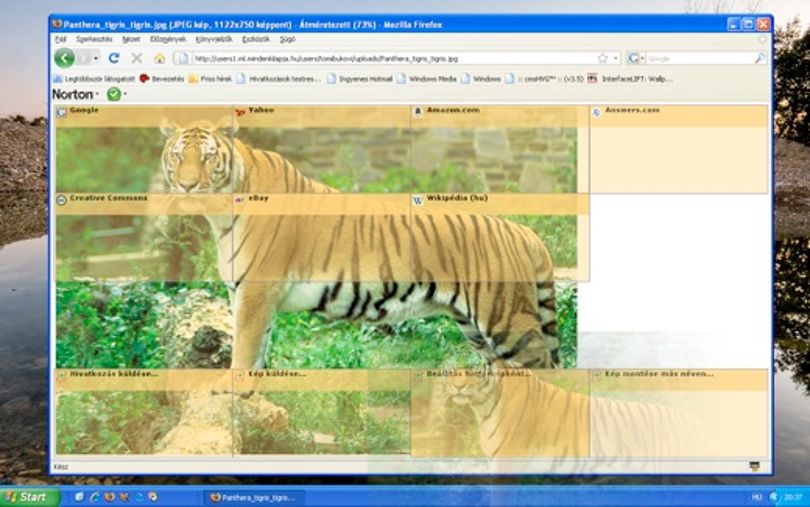Open the Norton green checkmark status icon
Viewport: 810px width, 507px height.
point(114,94)
